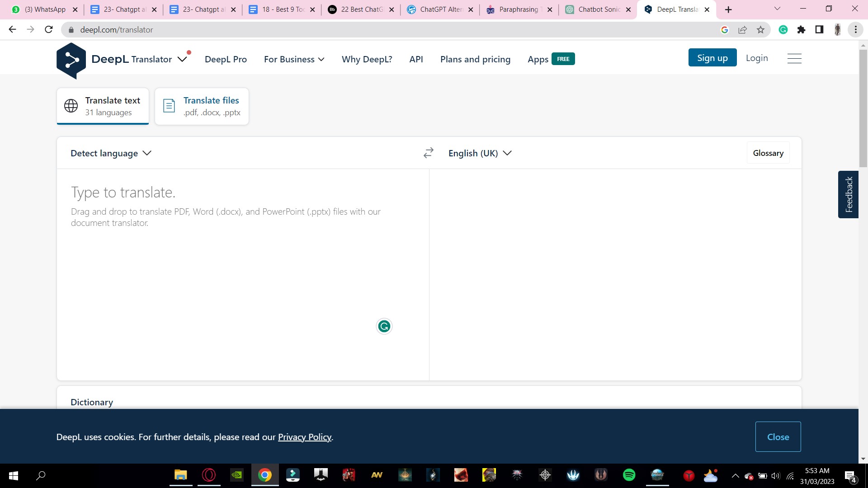Click the Chrome browser icon in taskbar

point(264,475)
